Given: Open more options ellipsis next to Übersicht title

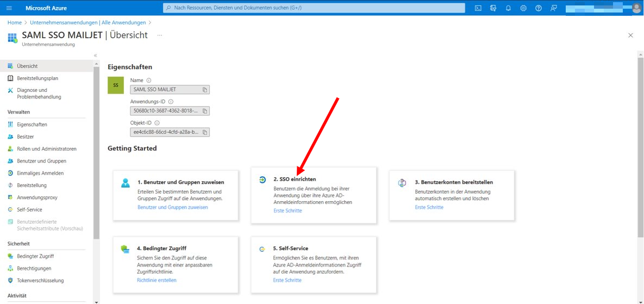Looking at the screenshot, I should [x=159, y=35].
